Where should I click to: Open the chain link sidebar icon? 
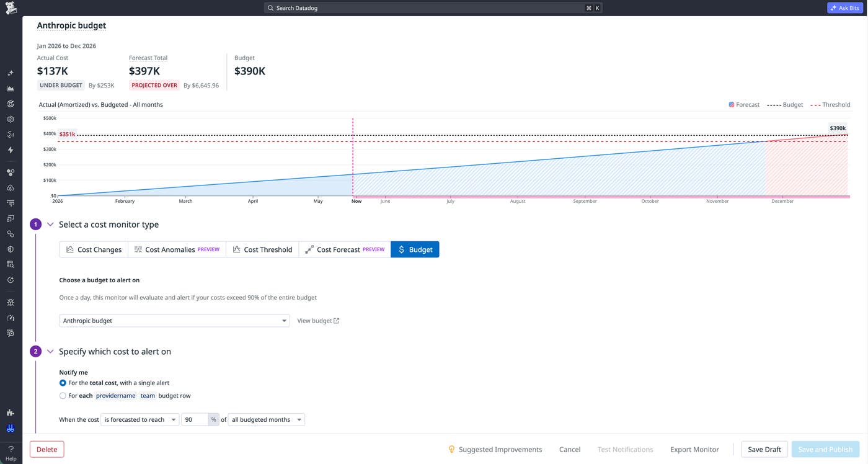(11, 234)
